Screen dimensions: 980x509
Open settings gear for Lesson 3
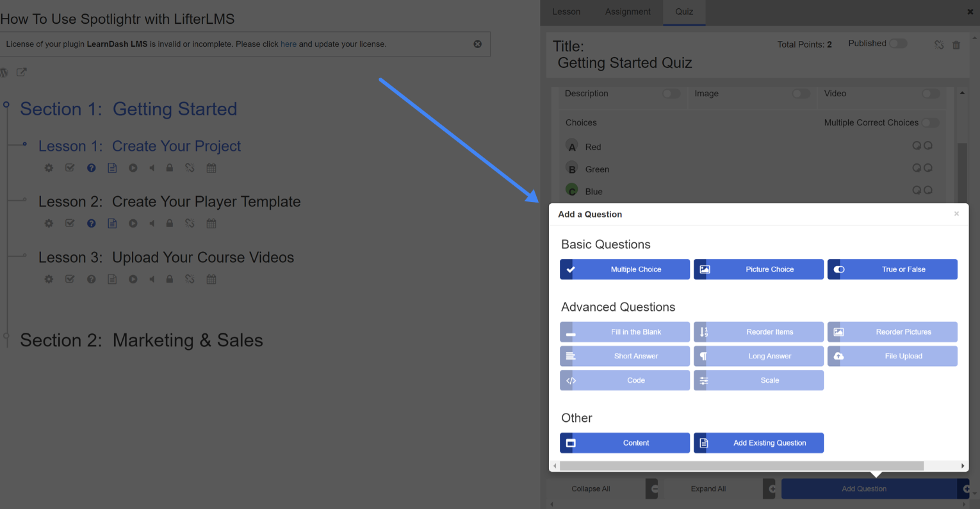49,280
